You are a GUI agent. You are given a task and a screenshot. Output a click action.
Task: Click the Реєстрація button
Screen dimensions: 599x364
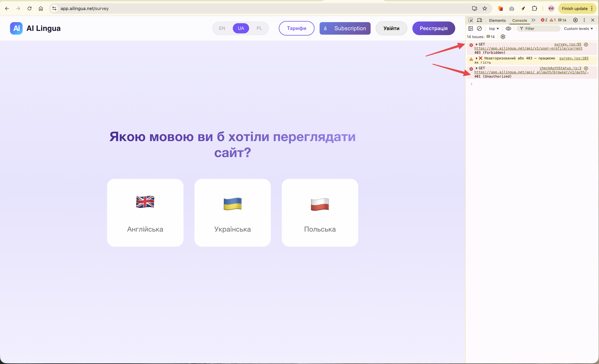433,28
